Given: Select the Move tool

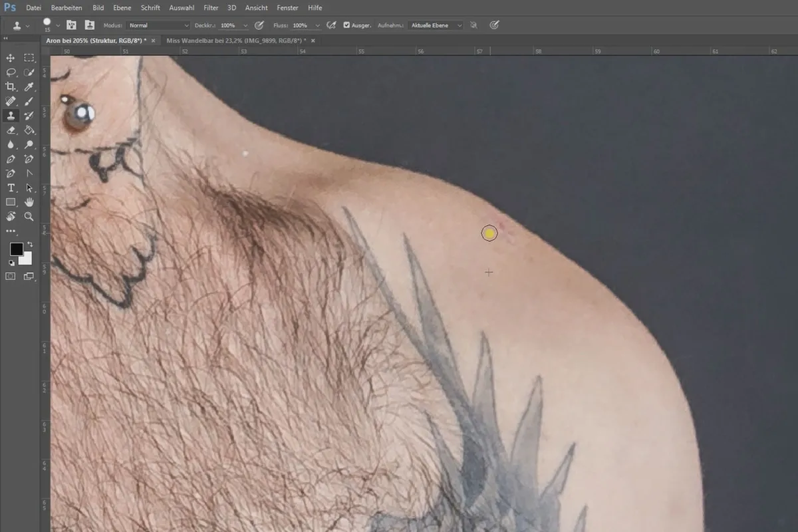Looking at the screenshot, I should (11, 58).
